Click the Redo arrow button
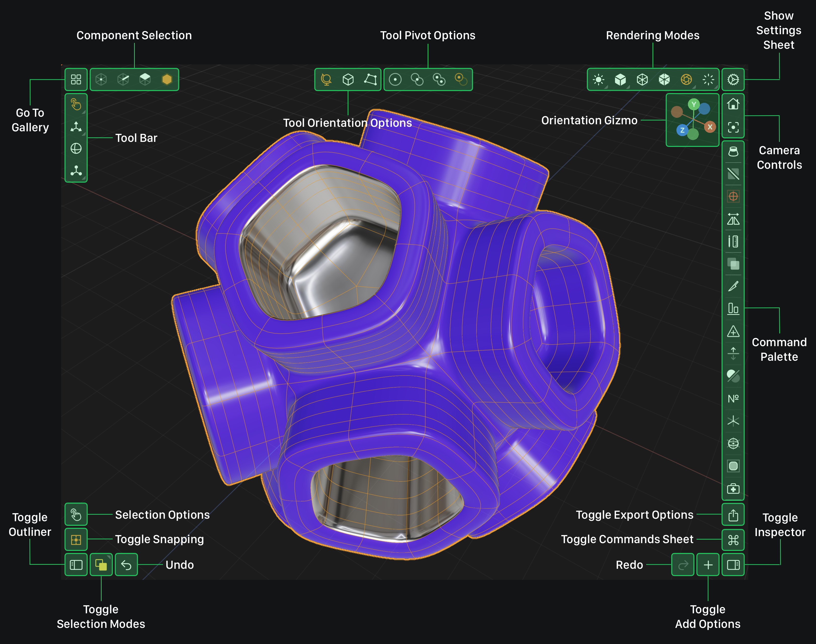 pyautogui.click(x=683, y=565)
